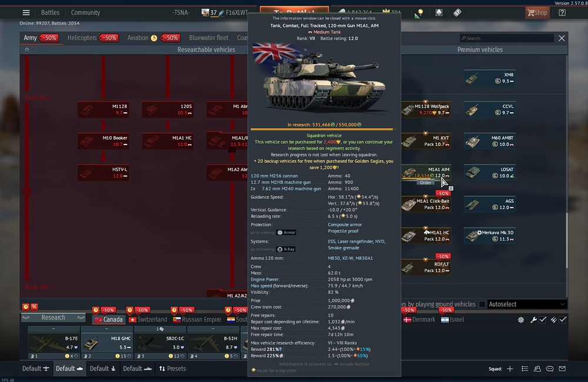Select the Canada nation tab
The height and width of the screenshot is (382, 588).
109,319
